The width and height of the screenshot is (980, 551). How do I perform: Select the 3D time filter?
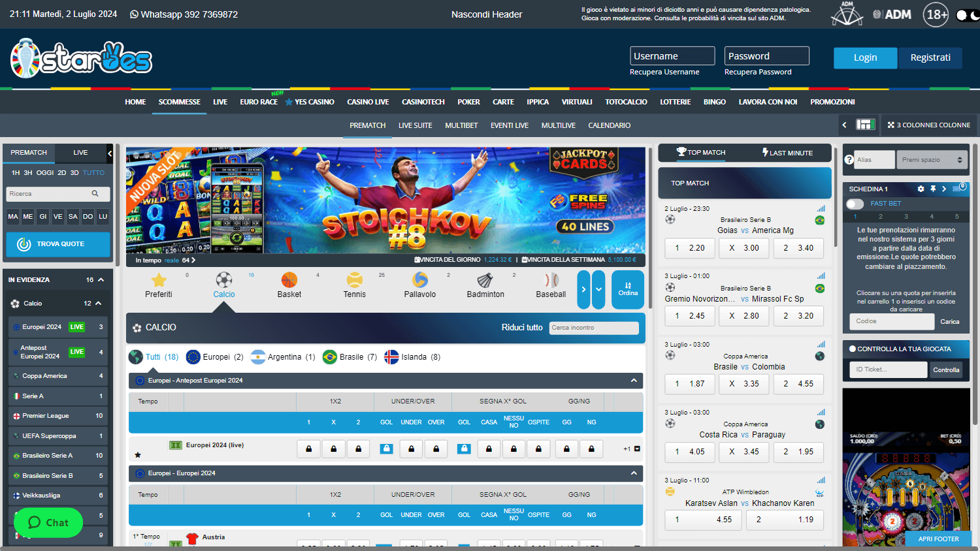[74, 173]
